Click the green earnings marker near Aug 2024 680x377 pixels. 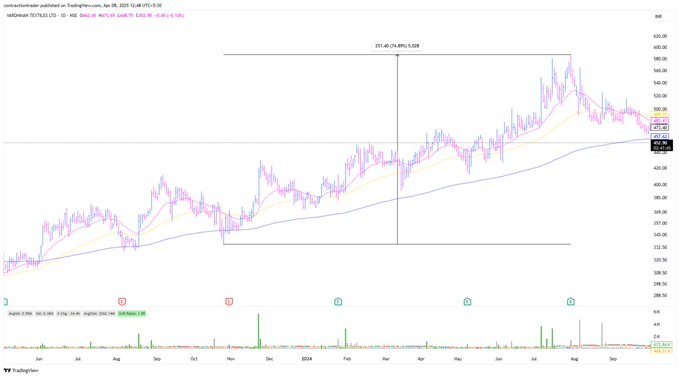tap(571, 301)
